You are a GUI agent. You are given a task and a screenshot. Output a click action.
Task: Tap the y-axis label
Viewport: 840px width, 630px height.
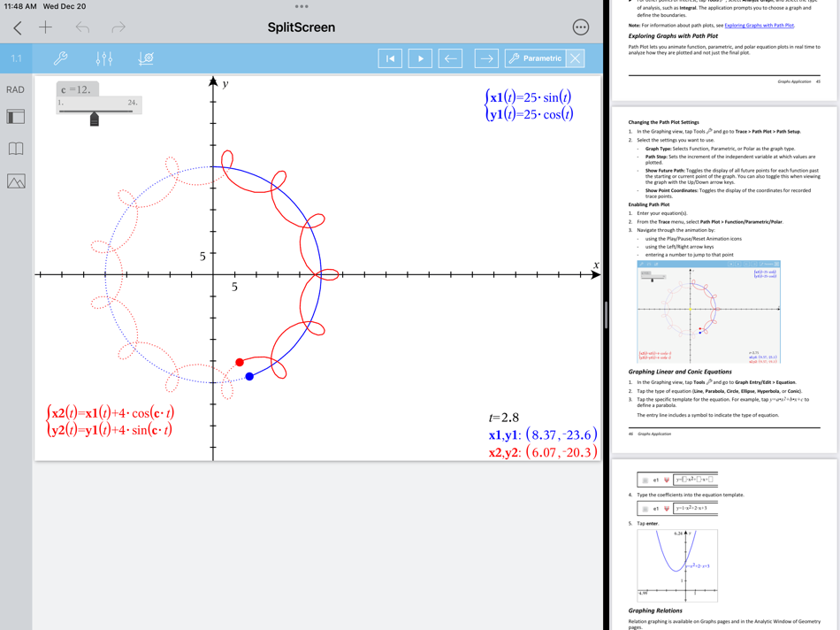pos(225,84)
